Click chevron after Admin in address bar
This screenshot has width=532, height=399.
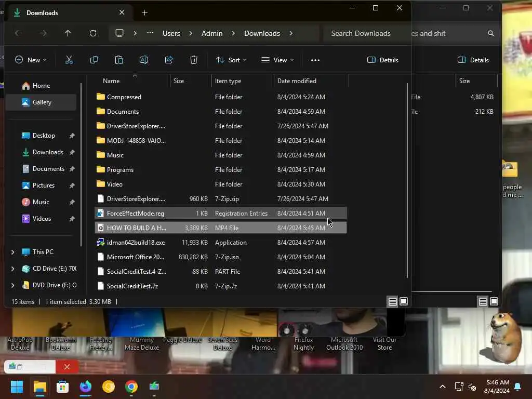coord(233,33)
